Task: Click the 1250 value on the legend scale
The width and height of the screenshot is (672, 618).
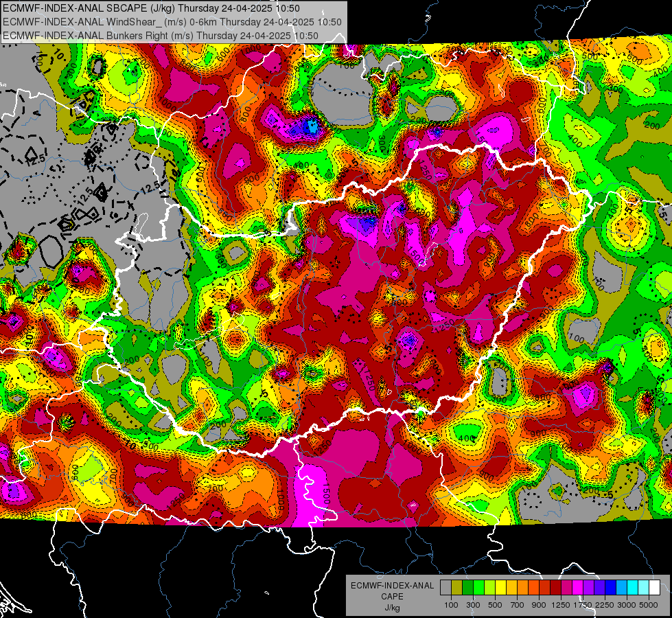Action: click(x=561, y=605)
